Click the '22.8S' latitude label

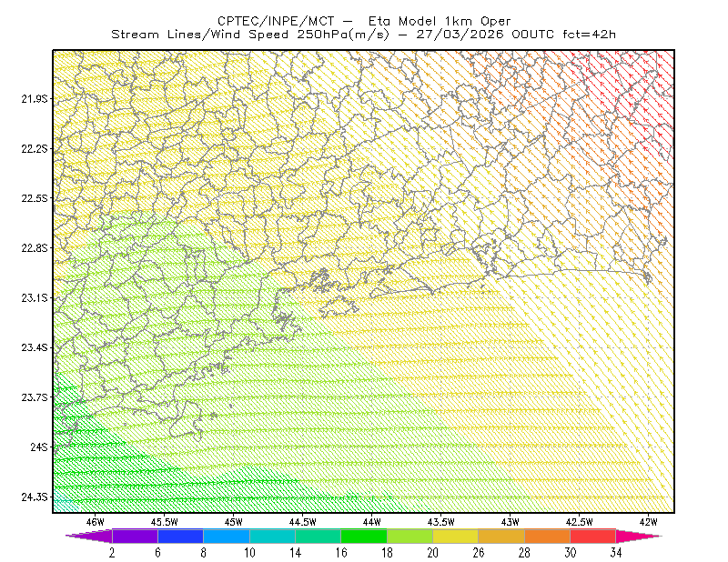35,248
